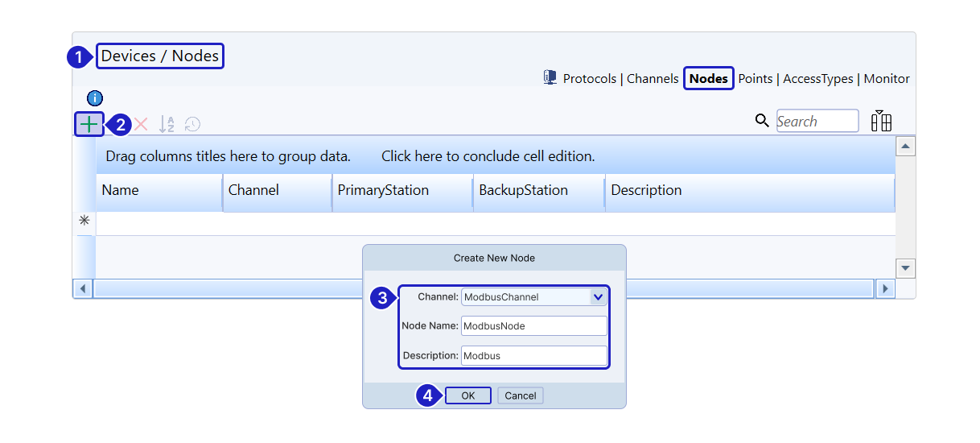Click the devices icon beside Protocols
This screenshot has height=443, width=980.
[550, 78]
